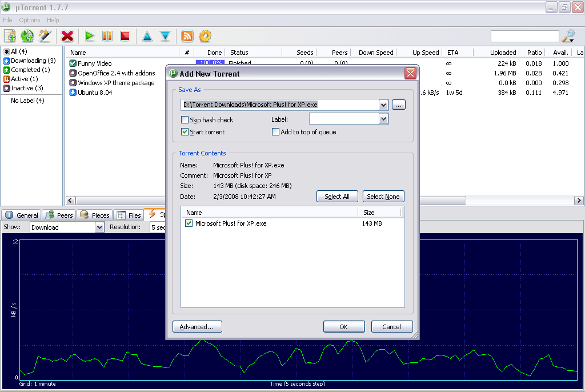Click the Add Torrent from URL globe icon
The image size is (585, 392).
click(x=27, y=35)
